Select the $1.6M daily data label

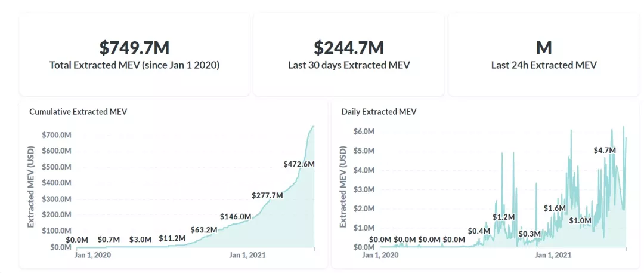(554, 208)
